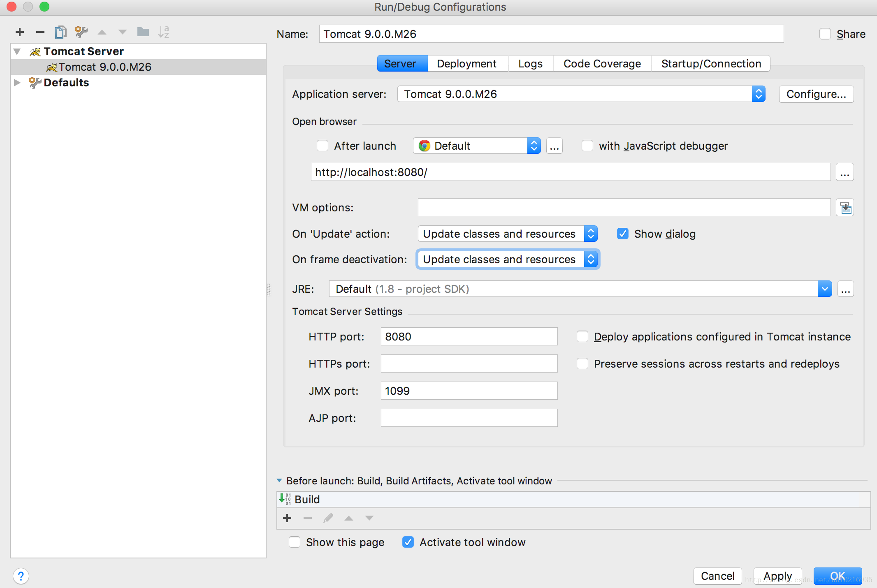
Task: Switch to the Server tab
Action: pyautogui.click(x=402, y=64)
